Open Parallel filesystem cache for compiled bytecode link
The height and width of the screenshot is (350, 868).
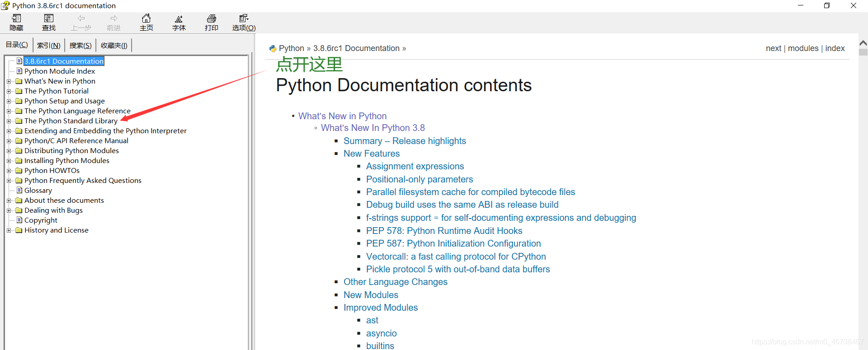[x=471, y=192]
